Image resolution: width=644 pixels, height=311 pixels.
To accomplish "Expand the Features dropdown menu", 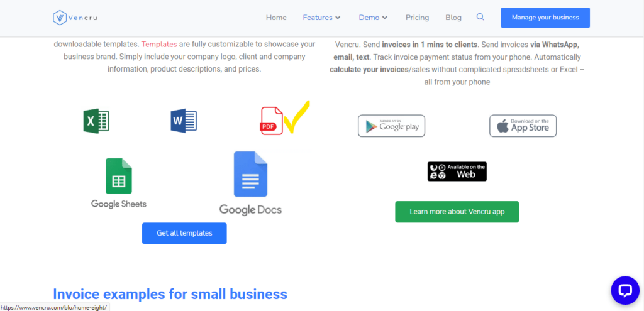I will tap(321, 18).
